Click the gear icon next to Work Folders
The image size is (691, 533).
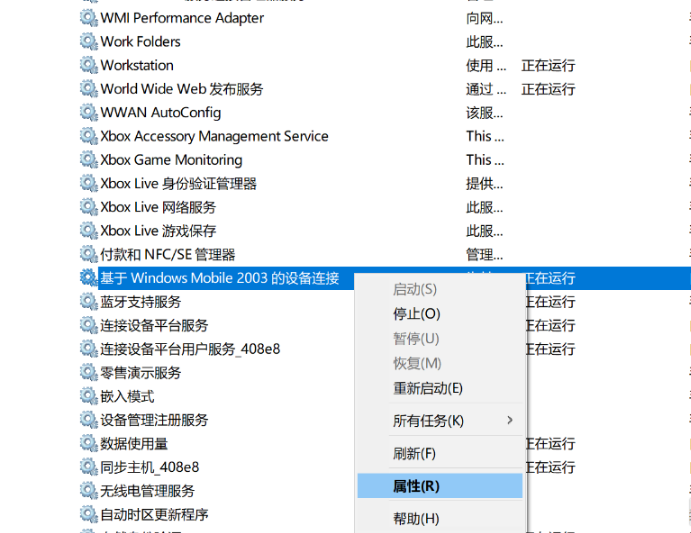tap(89, 42)
